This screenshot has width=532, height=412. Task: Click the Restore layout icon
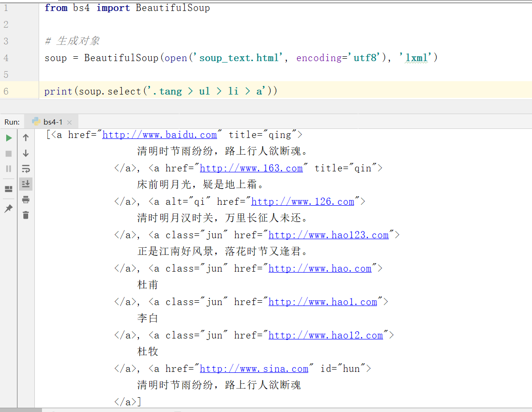9,189
